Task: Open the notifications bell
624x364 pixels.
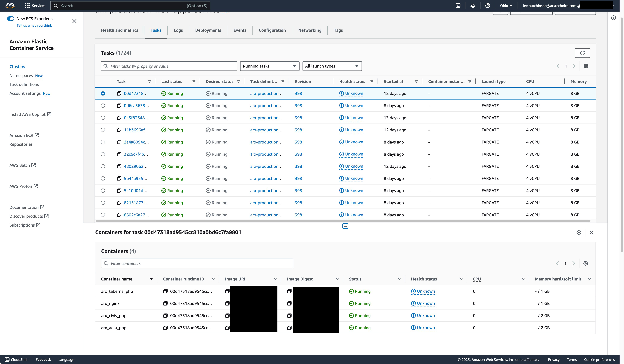Action: (x=473, y=6)
